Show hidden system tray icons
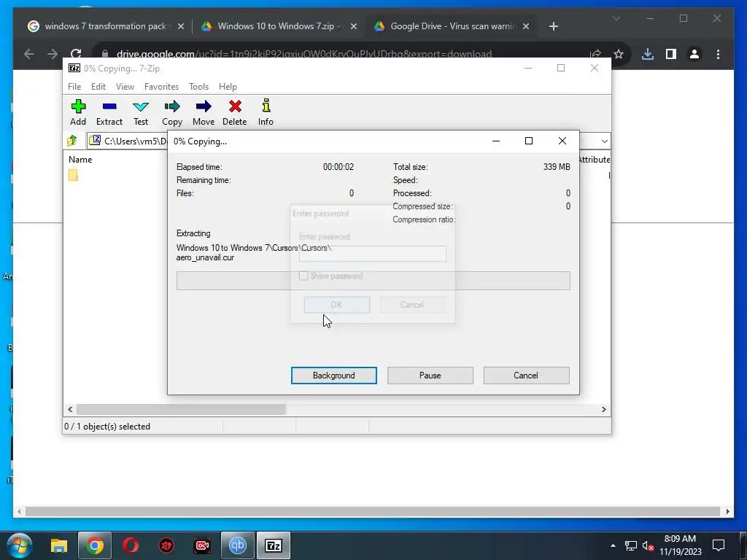The image size is (747, 560). 613,545
